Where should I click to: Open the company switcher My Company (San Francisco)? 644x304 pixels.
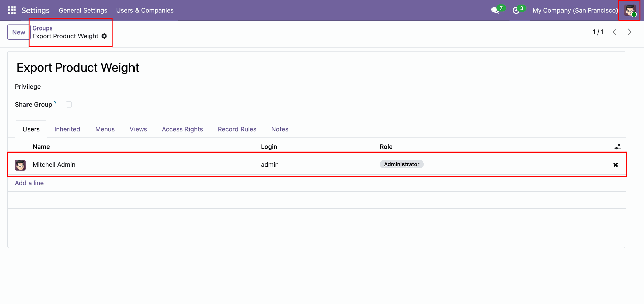point(575,10)
